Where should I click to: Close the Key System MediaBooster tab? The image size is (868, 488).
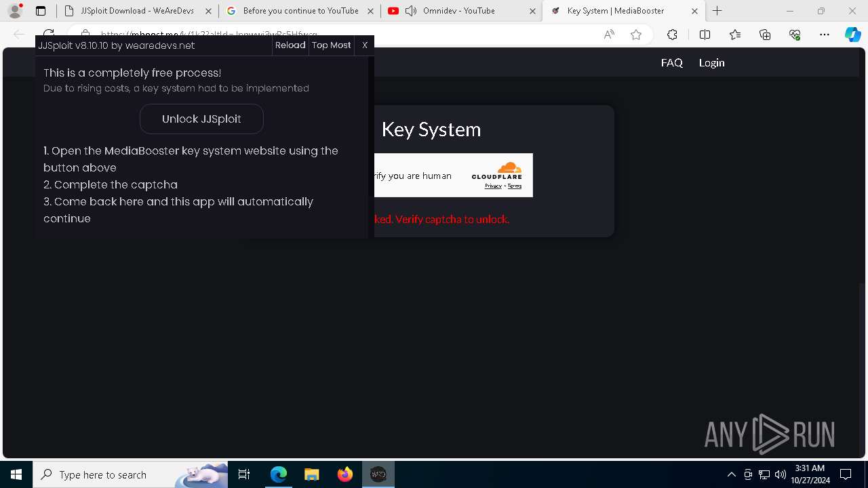pyautogui.click(x=694, y=11)
